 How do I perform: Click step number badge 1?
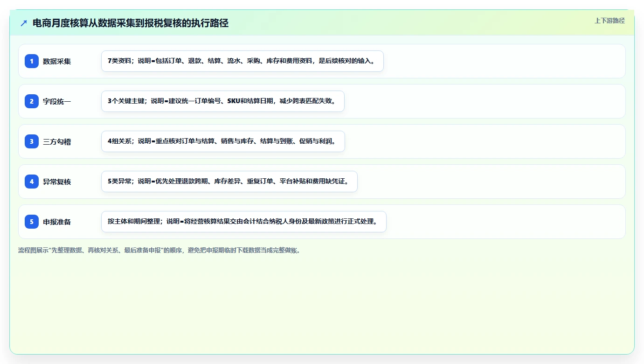click(x=32, y=61)
